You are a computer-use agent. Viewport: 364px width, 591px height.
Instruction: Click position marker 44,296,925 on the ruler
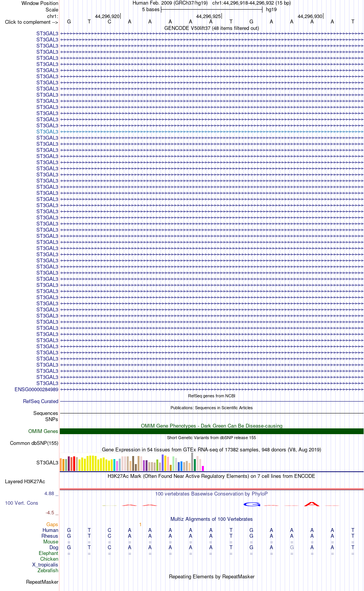[x=208, y=16]
